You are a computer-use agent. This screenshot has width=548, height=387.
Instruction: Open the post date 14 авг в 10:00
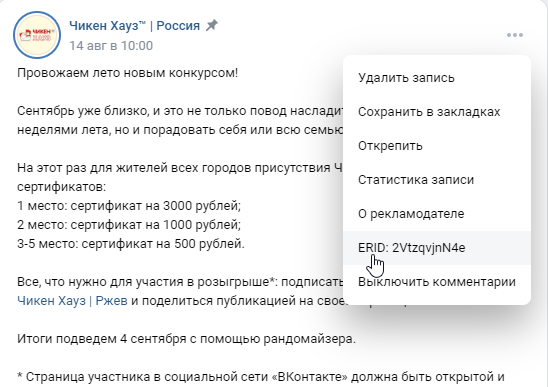(111, 45)
